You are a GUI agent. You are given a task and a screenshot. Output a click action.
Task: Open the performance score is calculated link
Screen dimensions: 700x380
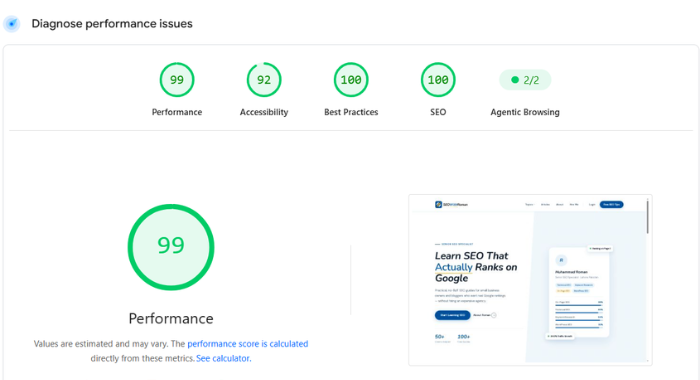248,344
